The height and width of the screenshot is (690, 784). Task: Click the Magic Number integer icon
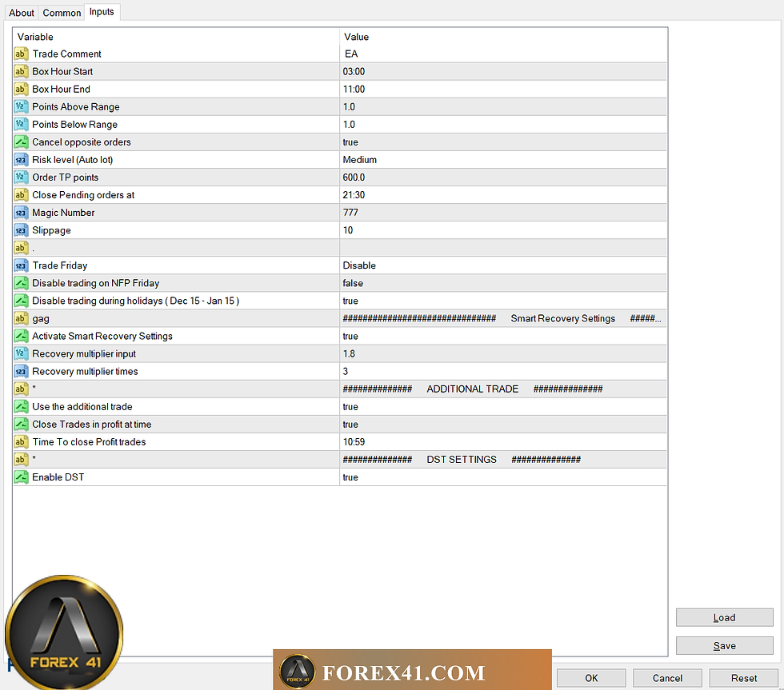coord(21,213)
